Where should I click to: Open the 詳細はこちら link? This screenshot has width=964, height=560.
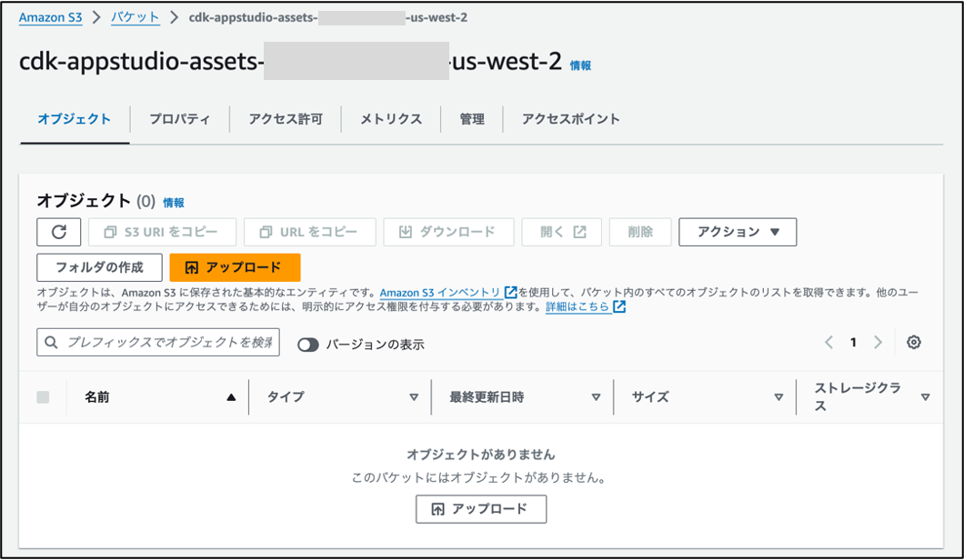(577, 306)
